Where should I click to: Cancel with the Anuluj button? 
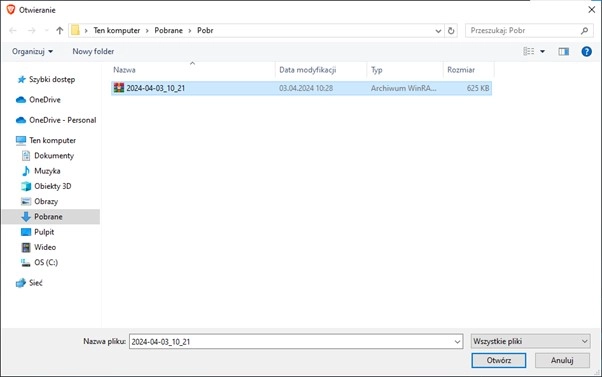coord(562,360)
